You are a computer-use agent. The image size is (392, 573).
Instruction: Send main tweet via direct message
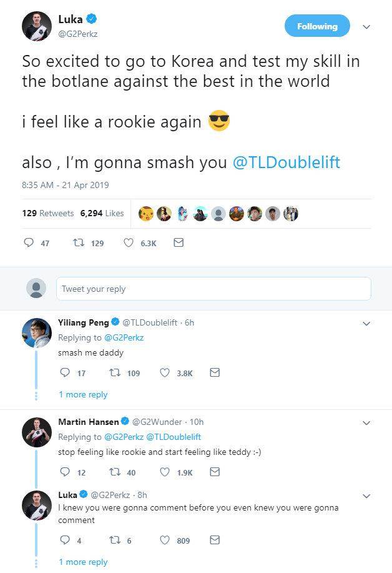point(178,243)
